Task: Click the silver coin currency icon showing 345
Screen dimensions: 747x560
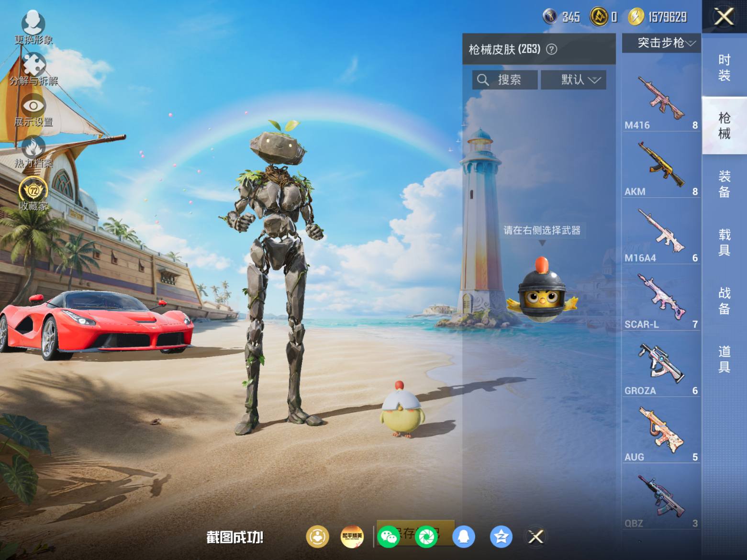Action: click(x=550, y=17)
